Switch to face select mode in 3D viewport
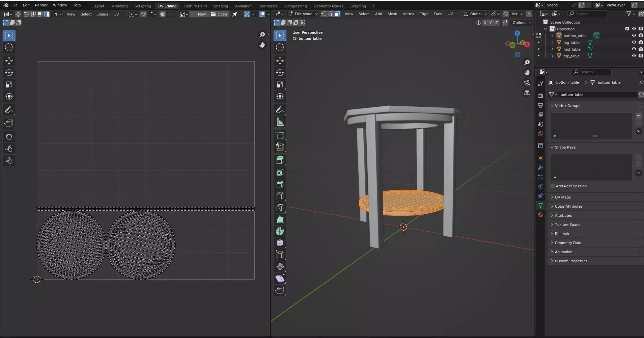This screenshot has height=338, width=644. click(337, 14)
